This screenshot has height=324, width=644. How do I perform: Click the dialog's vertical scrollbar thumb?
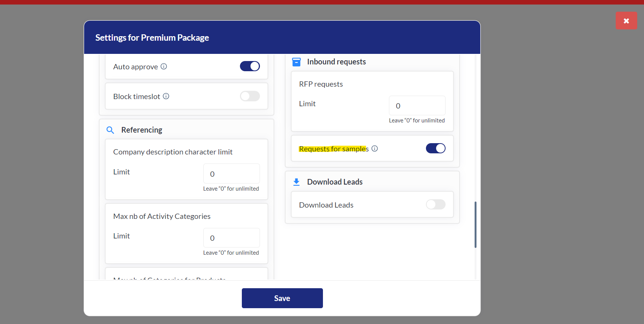tap(475, 225)
